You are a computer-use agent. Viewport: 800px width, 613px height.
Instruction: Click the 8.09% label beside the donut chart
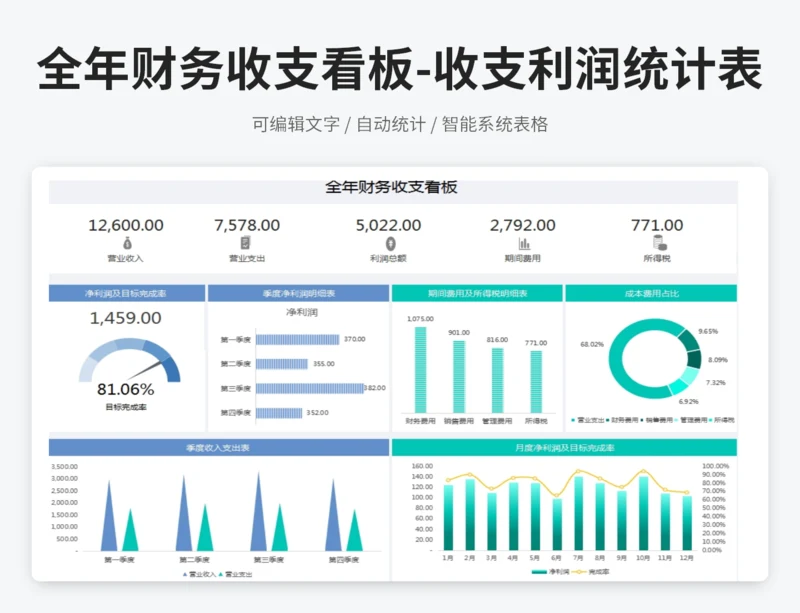point(717,360)
